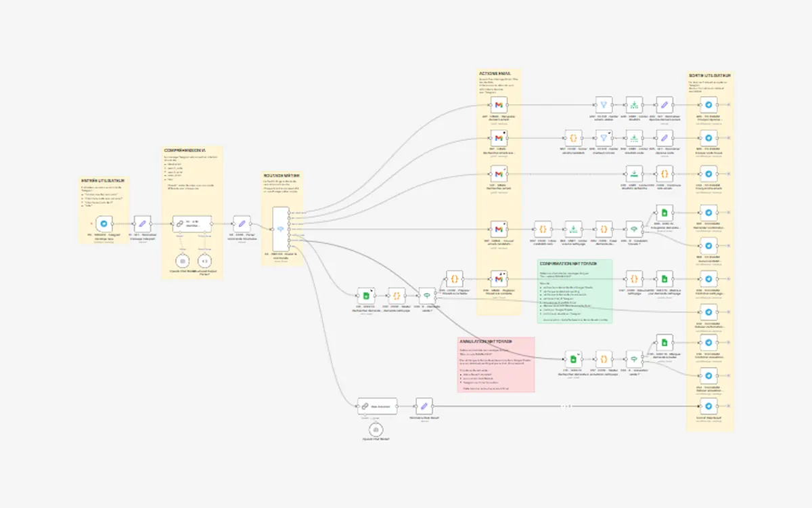Viewport: 812px width, 508px height.
Task: Select the second Gmail node from the top
Action: point(499,138)
